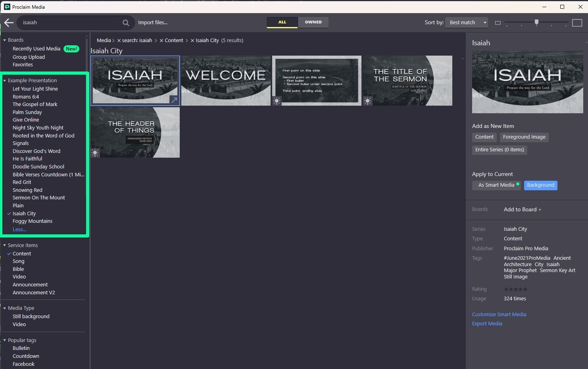Click the back arrow at top left

[x=8, y=22]
